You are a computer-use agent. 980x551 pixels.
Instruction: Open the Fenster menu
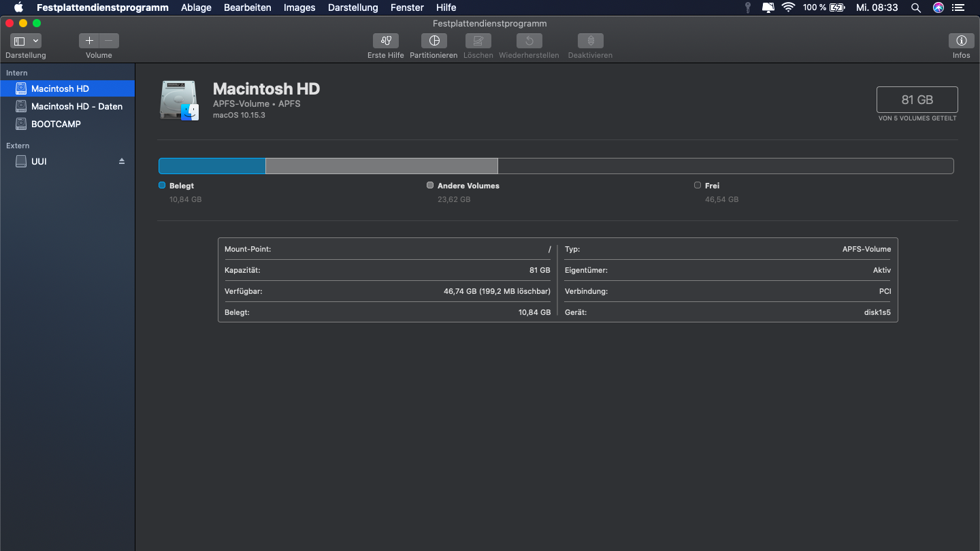click(x=407, y=7)
